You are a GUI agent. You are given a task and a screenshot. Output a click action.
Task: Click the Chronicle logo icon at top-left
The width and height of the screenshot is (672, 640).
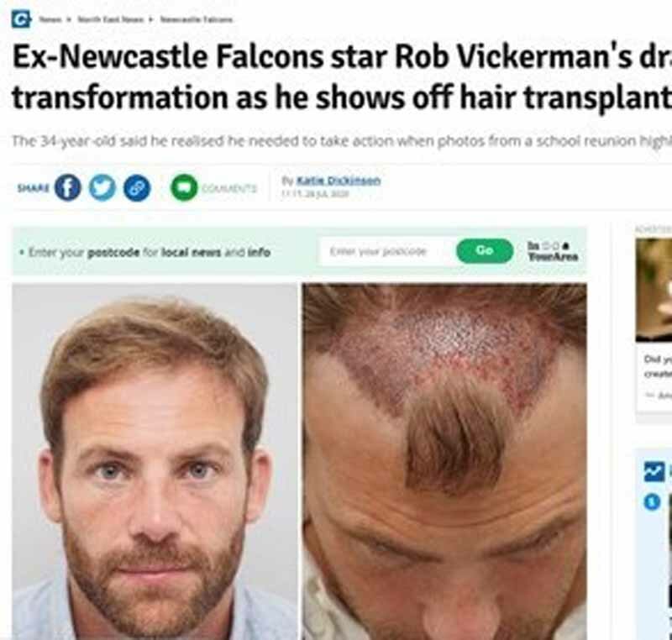[21, 19]
